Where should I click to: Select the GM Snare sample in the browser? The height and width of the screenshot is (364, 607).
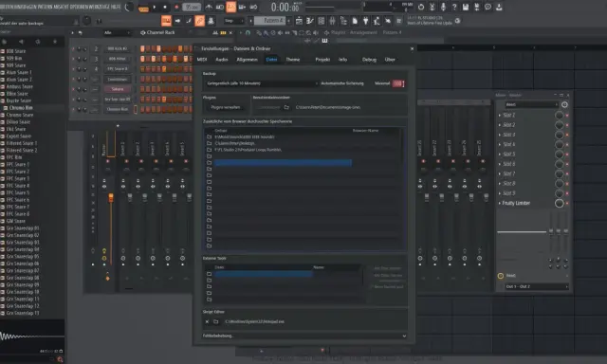(16, 221)
